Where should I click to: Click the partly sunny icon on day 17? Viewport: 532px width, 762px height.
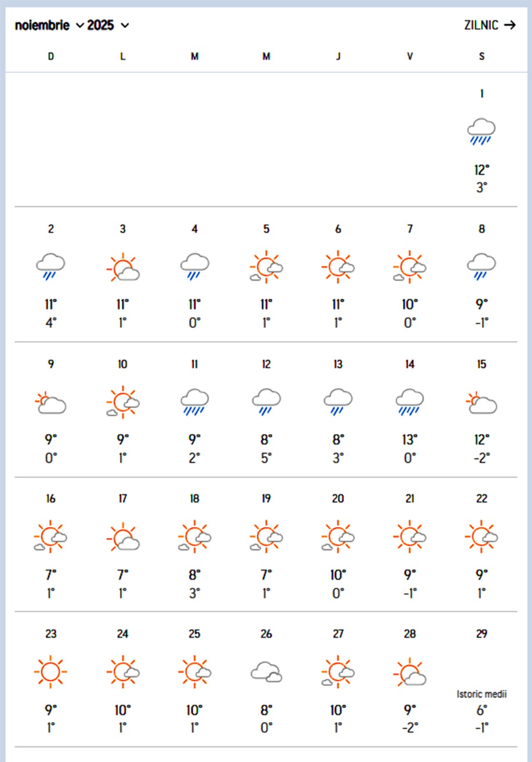tap(123, 537)
